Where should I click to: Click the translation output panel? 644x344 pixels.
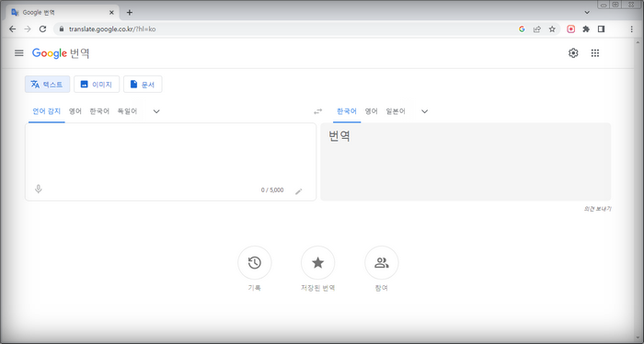[466, 162]
